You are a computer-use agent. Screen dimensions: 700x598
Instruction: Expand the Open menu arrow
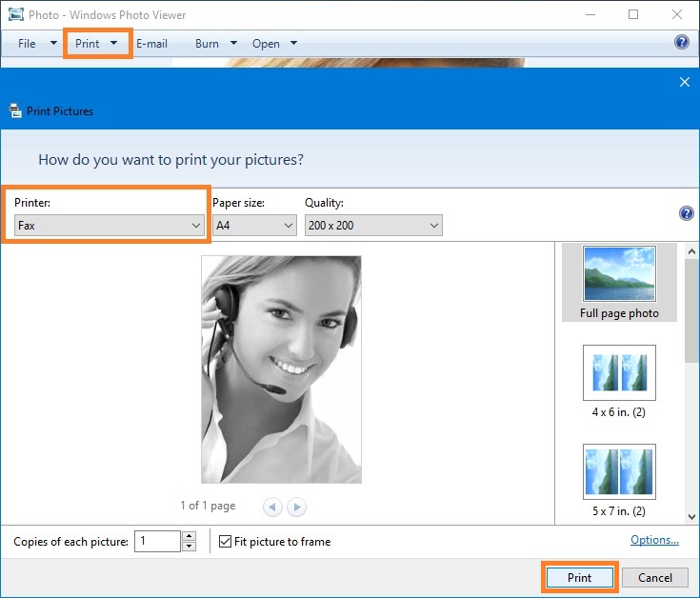pyautogui.click(x=293, y=43)
